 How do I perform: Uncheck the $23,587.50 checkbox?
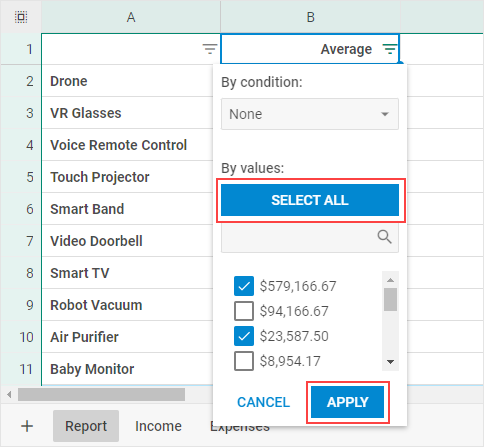pyautogui.click(x=244, y=336)
